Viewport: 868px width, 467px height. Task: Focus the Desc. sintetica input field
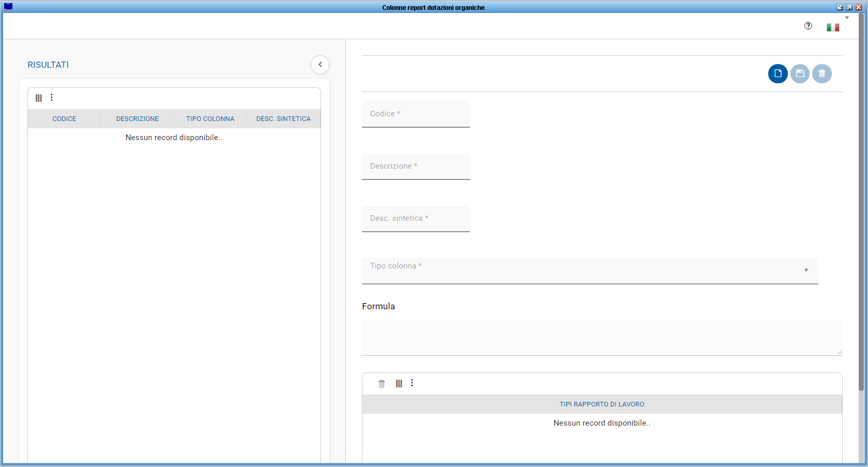(x=416, y=219)
